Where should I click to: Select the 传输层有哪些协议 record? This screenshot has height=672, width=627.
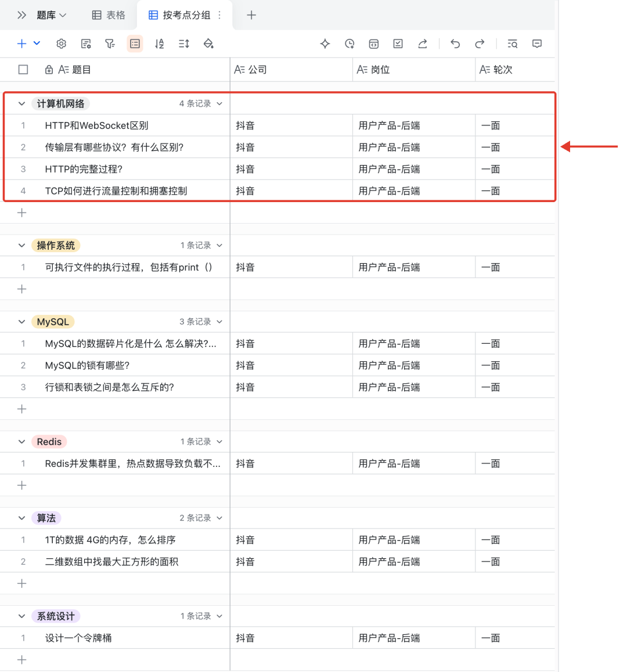click(114, 148)
